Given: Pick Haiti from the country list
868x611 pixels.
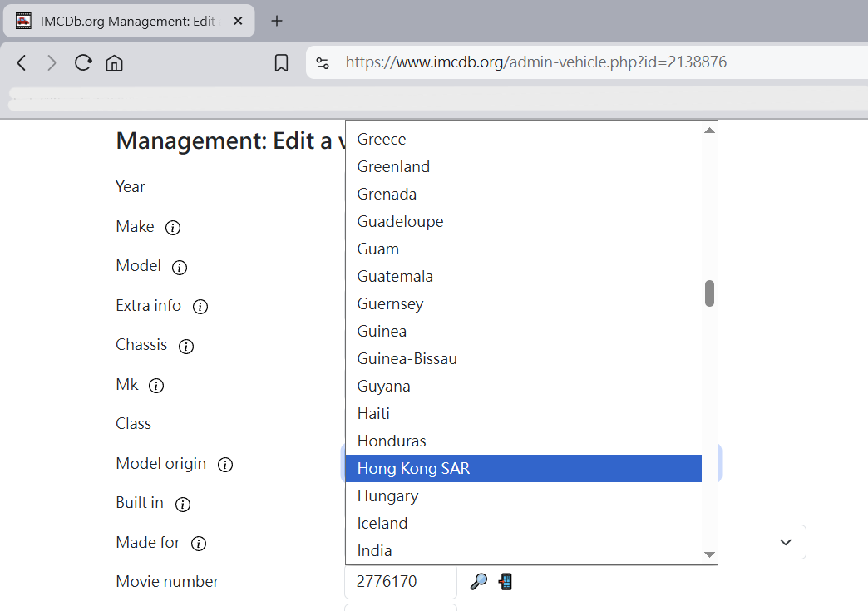Looking at the screenshot, I should click(x=524, y=413).
